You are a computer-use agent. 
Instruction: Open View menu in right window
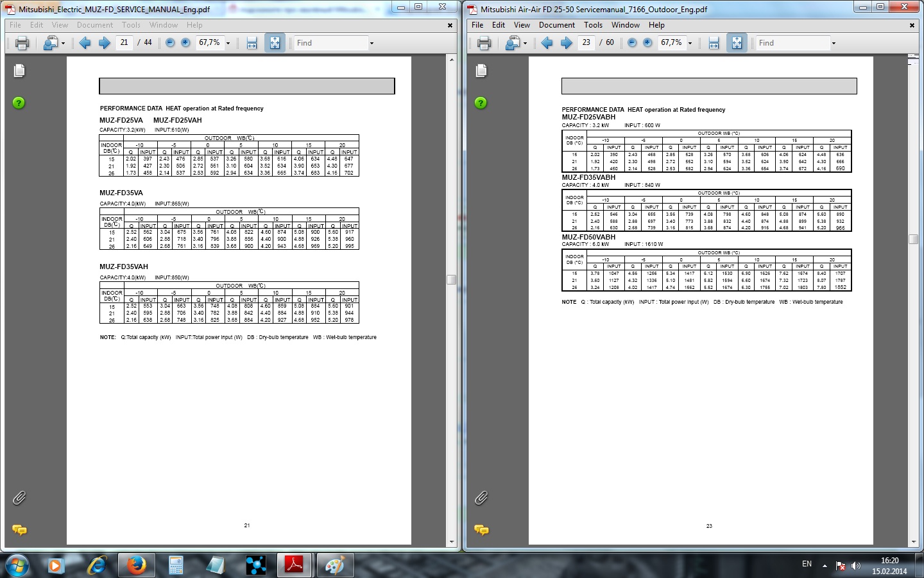click(x=522, y=25)
